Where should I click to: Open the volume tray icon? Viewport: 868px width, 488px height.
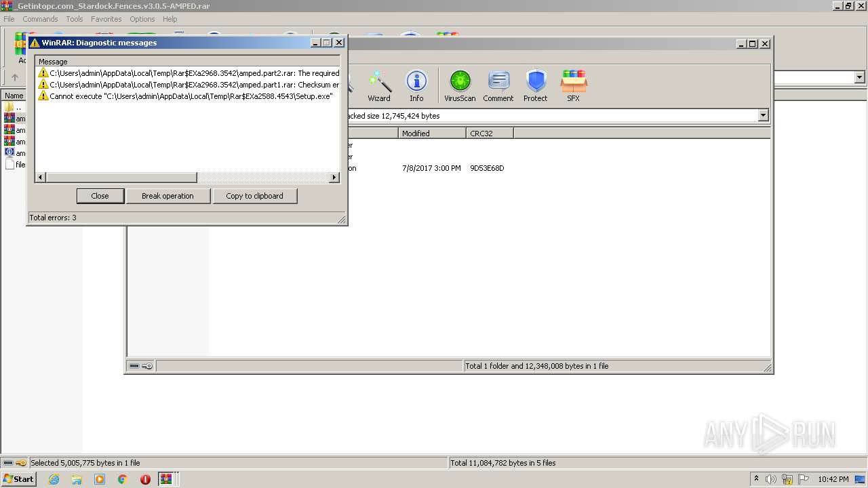point(771,479)
